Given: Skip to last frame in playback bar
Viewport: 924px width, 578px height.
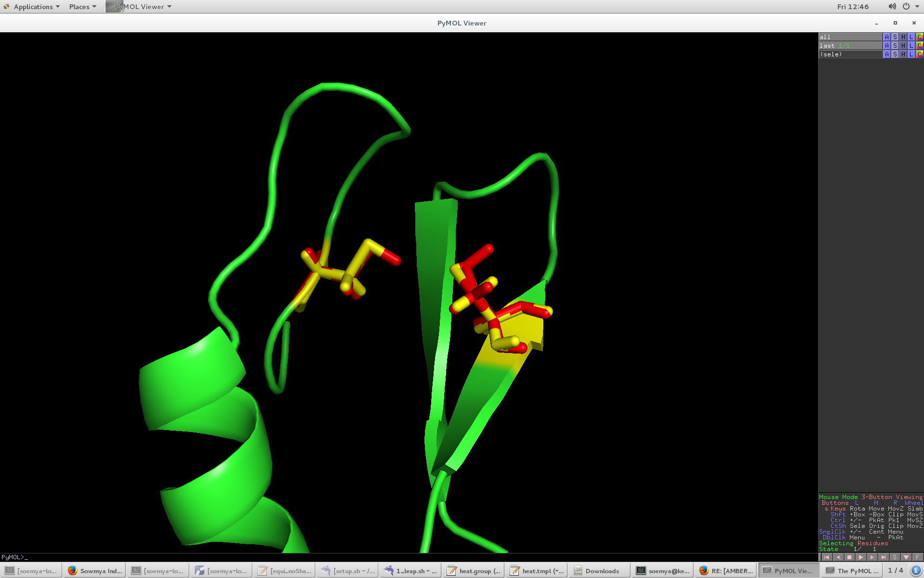Looking at the screenshot, I should click(x=883, y=557).
